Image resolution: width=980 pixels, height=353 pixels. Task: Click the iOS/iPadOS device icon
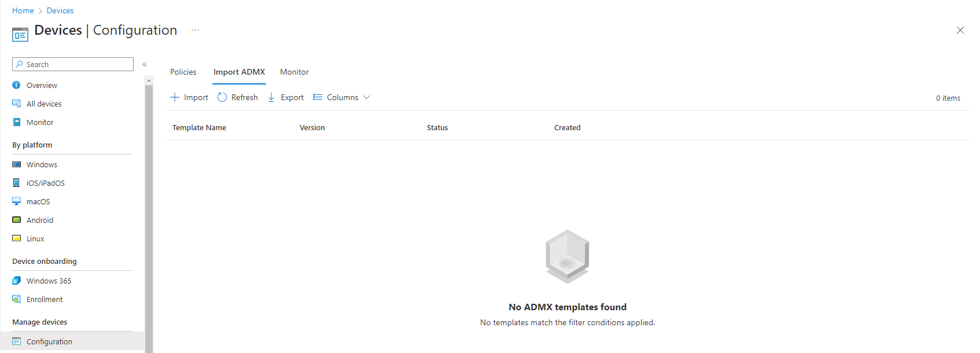click(x=17, y=183)
